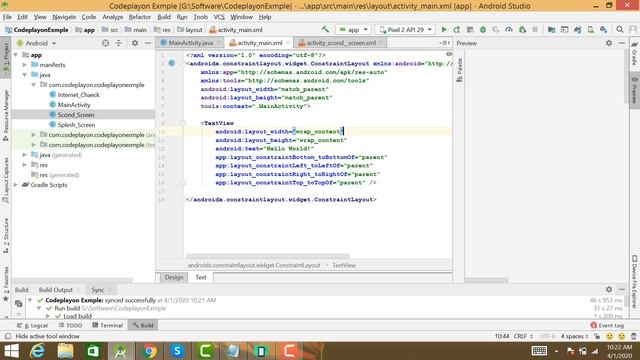Expand java (generated) folder
The image size is (640, 360).
[x=24, y=155]
